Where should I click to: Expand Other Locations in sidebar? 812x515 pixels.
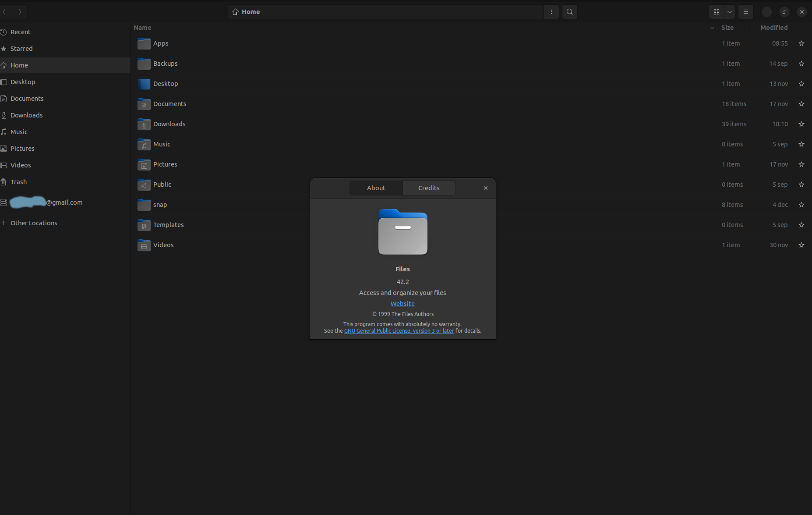(x=34, y=223)
